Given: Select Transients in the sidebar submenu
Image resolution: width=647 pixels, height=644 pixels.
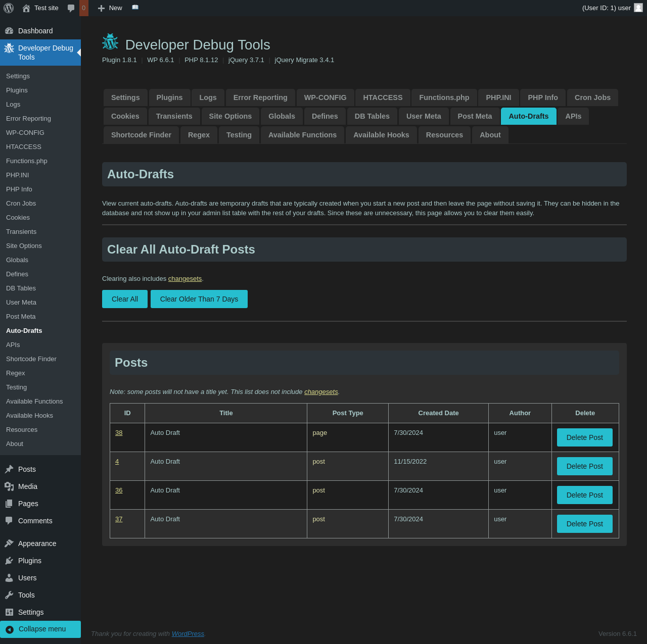Looking at the screenshot, I should pyautogui.click(x=21, y=232).
